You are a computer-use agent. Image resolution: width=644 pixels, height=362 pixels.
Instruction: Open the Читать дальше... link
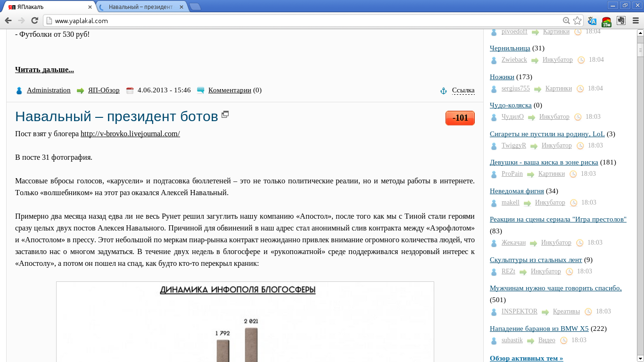point(44,70)
